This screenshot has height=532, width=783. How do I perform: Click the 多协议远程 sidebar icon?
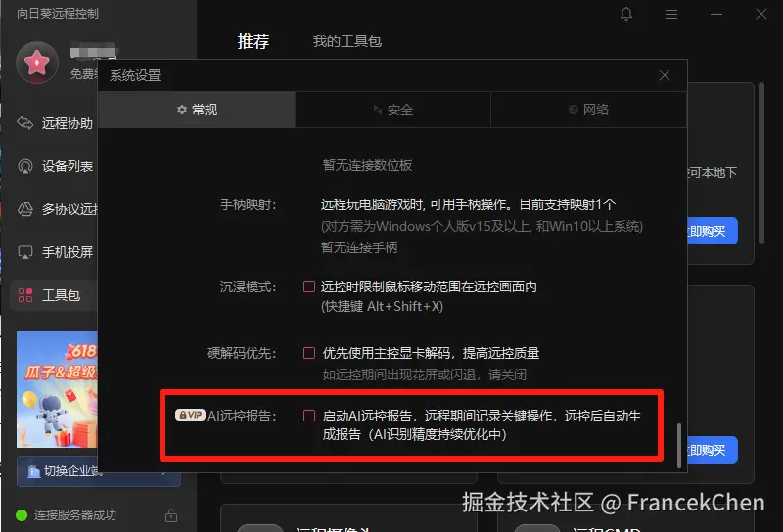25,209
